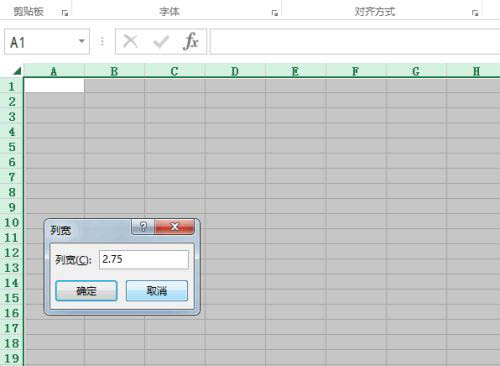Open the help question mark in 列宽 dialog
Image resolution: width=500 pixels, height=366 pixels.
click(x=143, y=227)
